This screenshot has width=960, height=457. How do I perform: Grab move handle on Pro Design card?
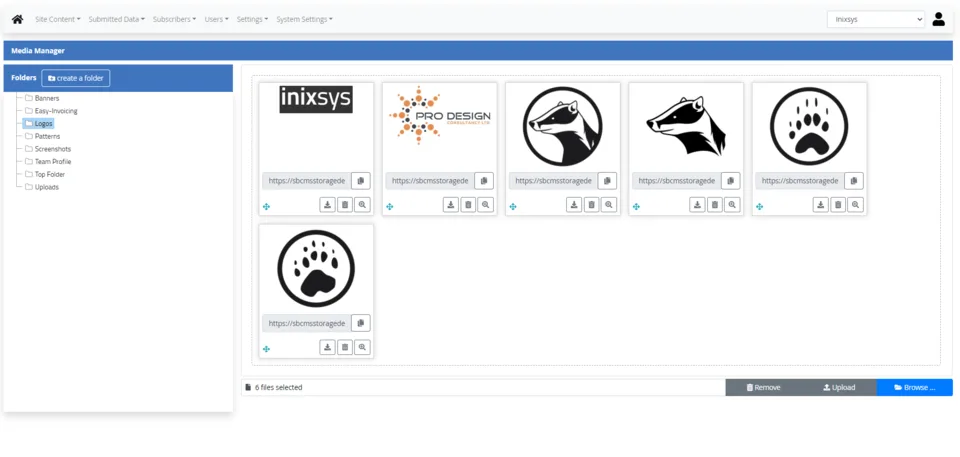389,207
